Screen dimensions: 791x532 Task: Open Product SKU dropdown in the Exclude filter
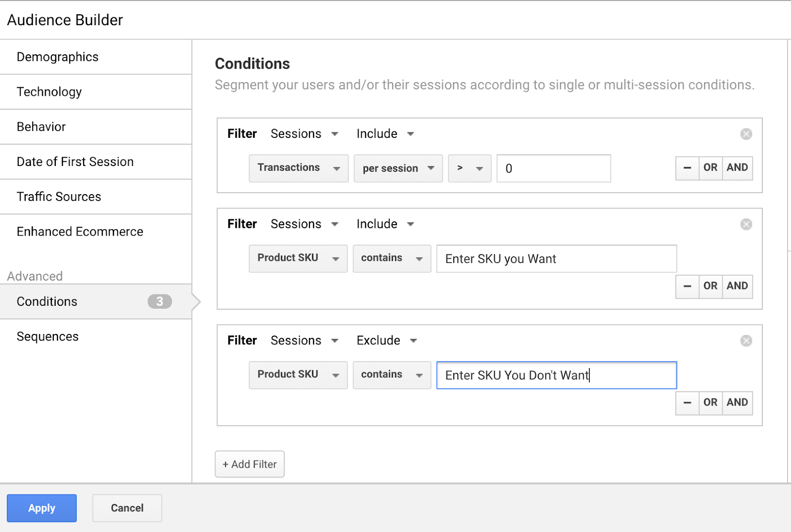[298, 375]
